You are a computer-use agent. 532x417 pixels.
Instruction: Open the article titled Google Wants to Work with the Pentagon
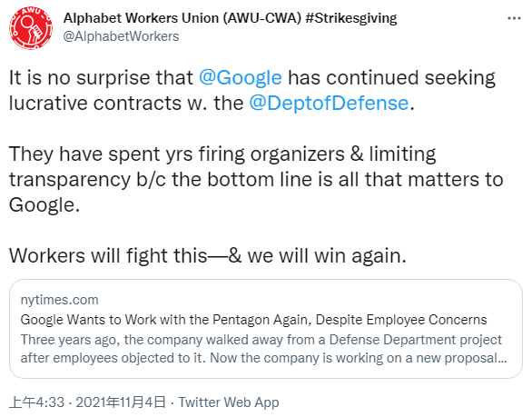click(253, 320)
